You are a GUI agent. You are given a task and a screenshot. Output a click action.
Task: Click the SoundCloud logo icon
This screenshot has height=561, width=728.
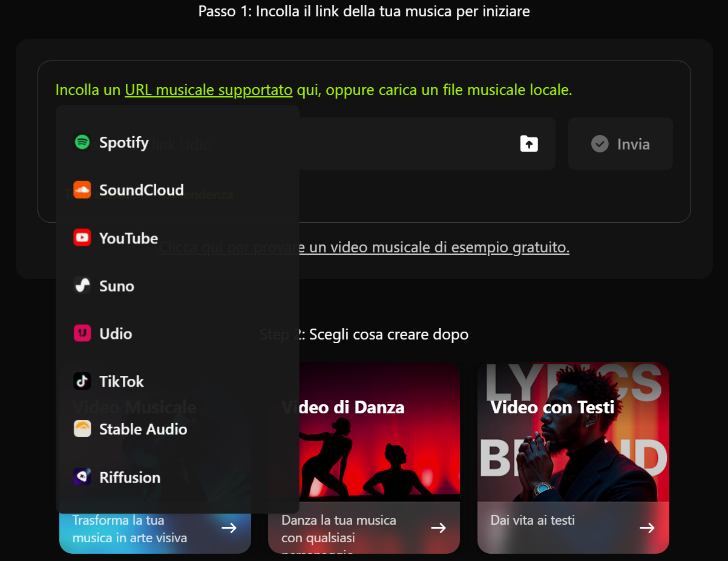pyautogui.click(x=82, y=190)
